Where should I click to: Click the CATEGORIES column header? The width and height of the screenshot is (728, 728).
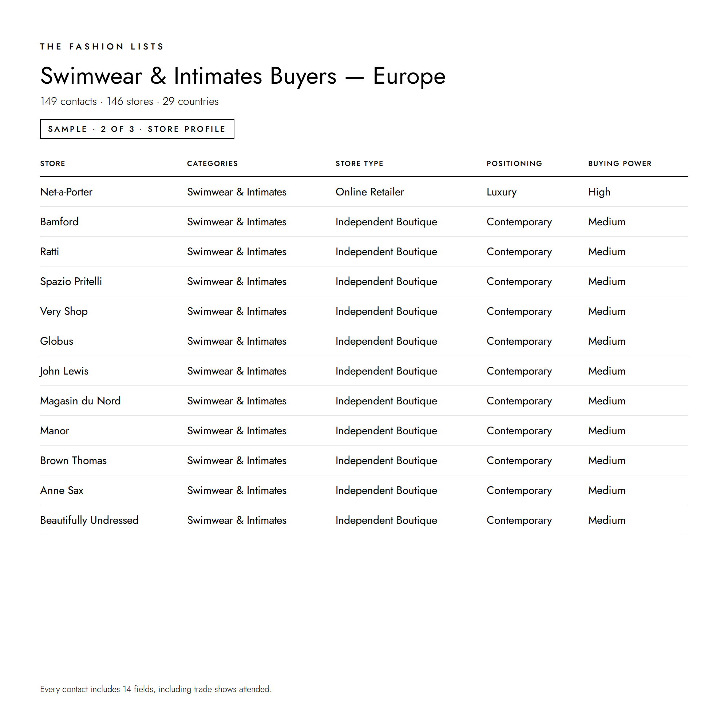tap(213, 163)
